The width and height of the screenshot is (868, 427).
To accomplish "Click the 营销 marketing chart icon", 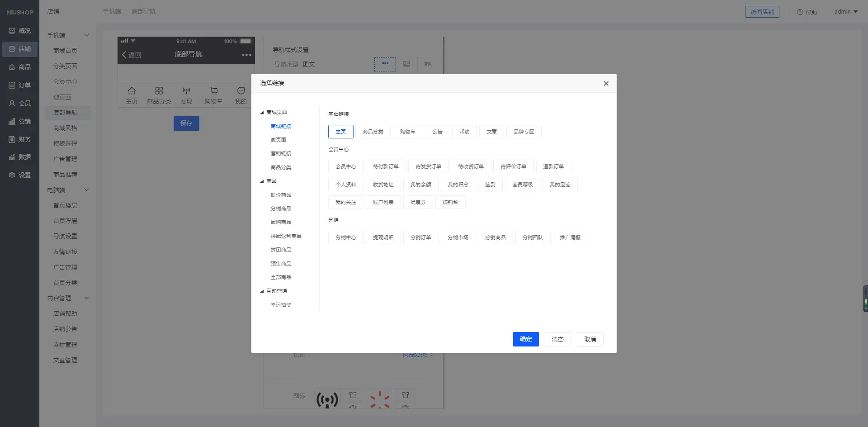I will click(12, 121).
